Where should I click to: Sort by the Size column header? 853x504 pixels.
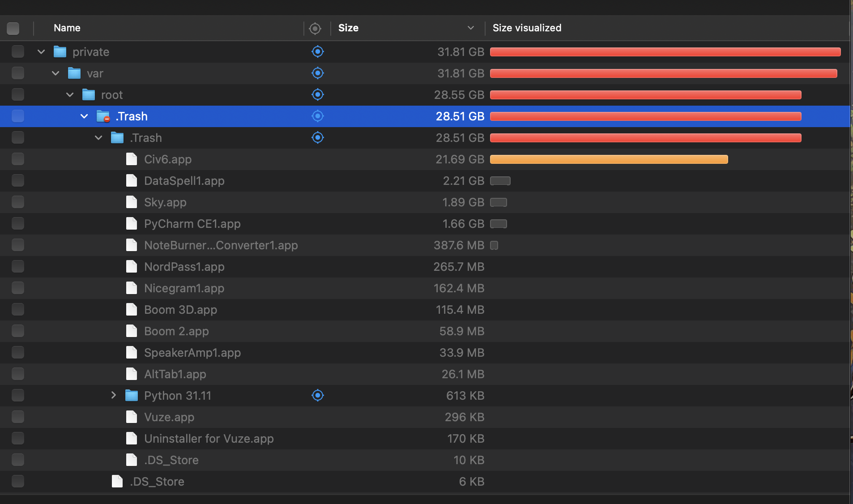pyautogui.click(x=348, y=28)
